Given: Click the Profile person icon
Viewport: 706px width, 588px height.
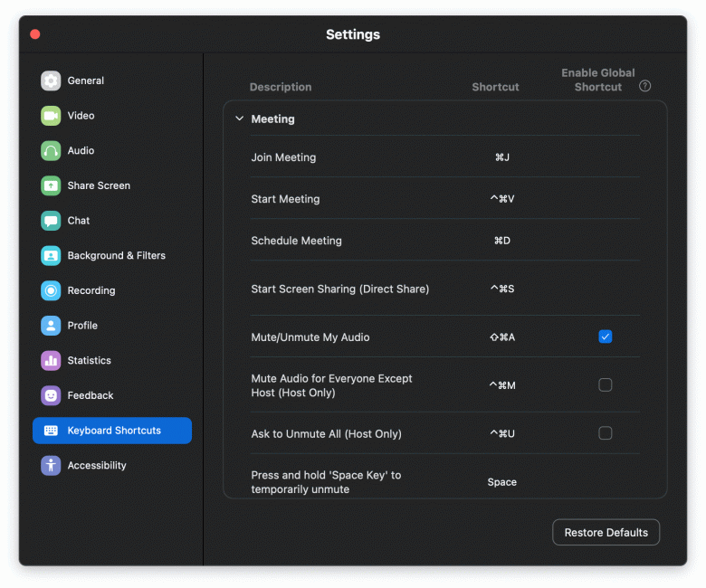Looking at the screenshot, I should click(51, 326).
